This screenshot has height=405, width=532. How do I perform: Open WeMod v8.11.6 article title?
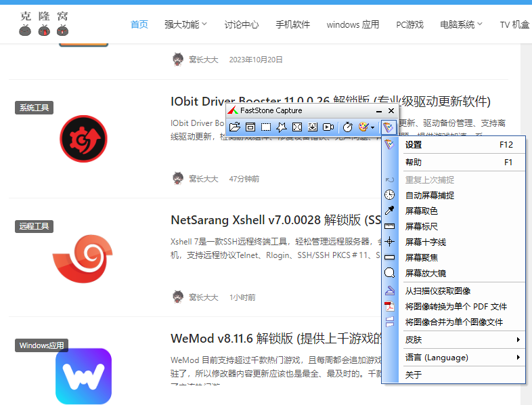276,339
